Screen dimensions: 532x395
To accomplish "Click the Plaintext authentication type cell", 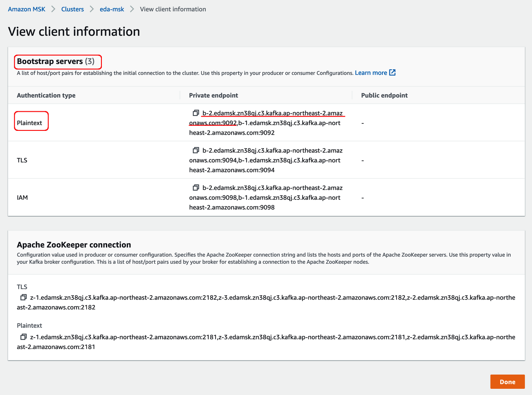I will tap(30, 123).
